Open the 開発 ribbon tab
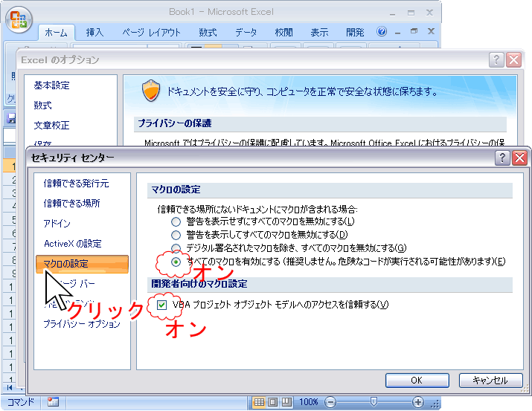 coord(355,33)
